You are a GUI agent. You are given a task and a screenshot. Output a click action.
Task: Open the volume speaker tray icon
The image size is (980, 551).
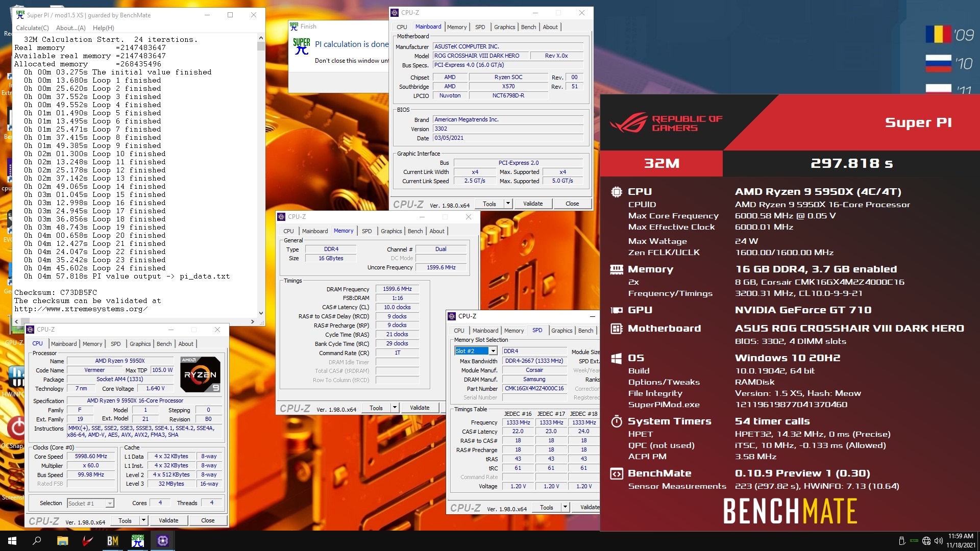pyautogui.click(x=938, y=541)
